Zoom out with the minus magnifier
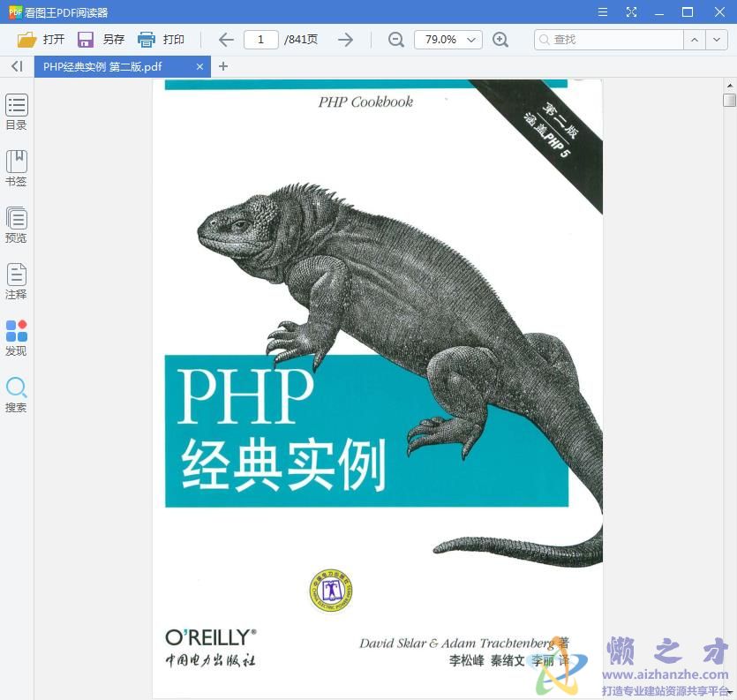737x700 pixels. click(396, 40)
